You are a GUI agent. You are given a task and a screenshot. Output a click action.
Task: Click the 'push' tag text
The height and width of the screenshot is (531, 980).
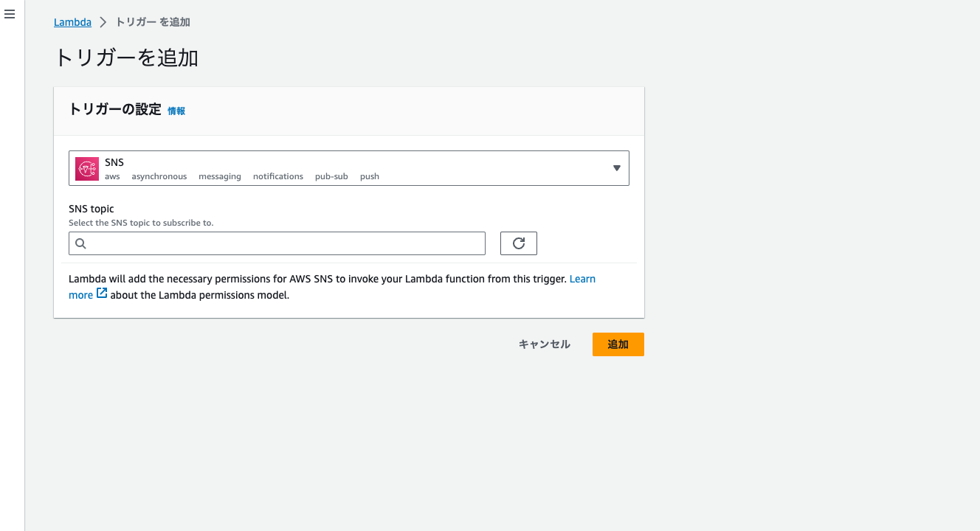coord(370,176)
